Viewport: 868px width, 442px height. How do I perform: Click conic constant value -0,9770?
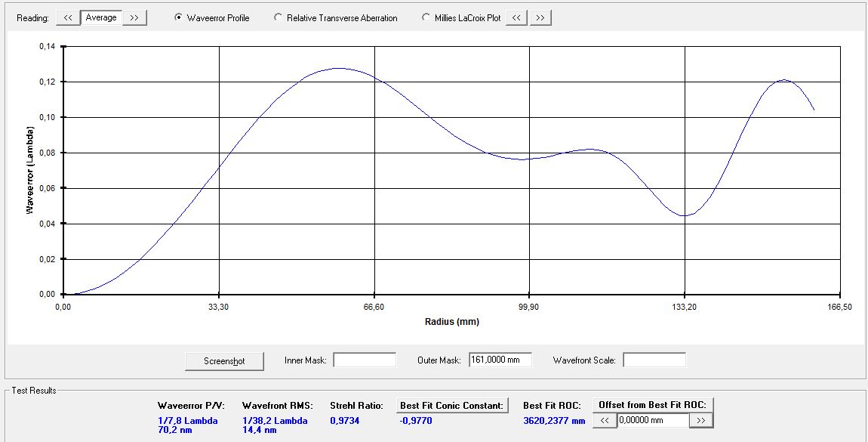pos(416,420)
